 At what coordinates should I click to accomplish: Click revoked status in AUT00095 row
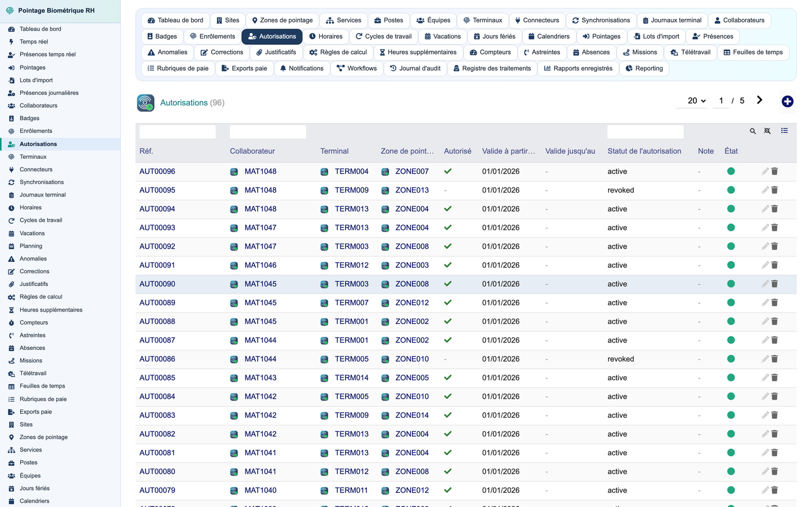(x=620, y=190)
